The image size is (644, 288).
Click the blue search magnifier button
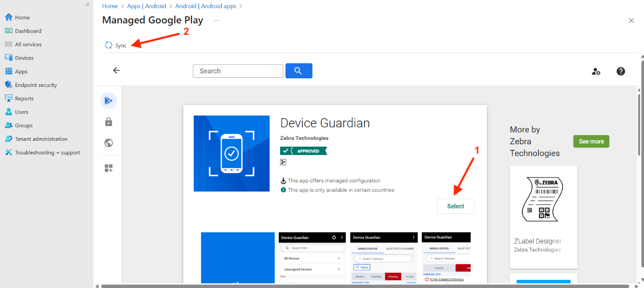(299, 71)
